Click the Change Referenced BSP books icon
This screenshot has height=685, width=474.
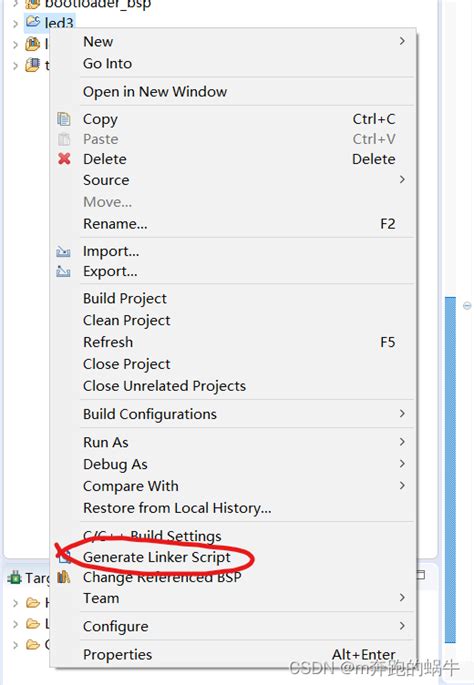(64, 577)
